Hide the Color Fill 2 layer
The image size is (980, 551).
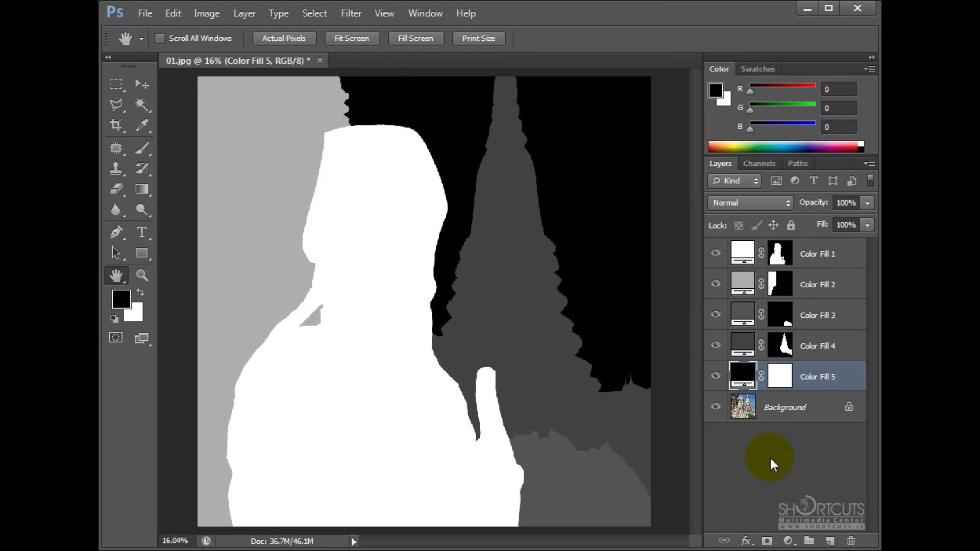(x=716, y=284)
